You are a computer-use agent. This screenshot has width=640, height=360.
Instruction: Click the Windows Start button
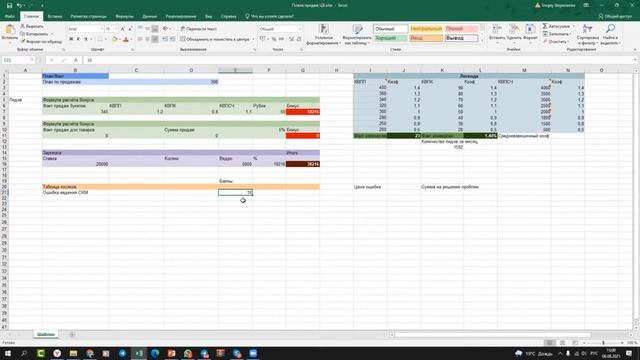point(8,353)
